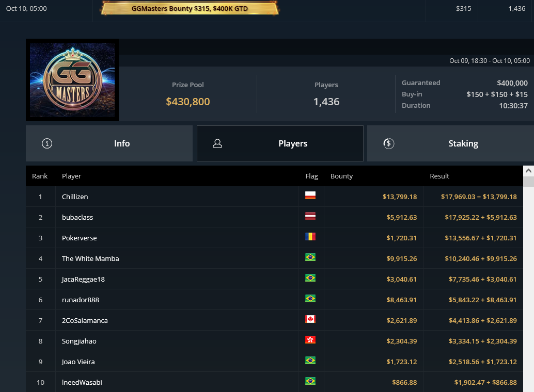Click result $2,518.56 + $1,723.12
Image resolution: width=534 pixels, height=392 pixels.
483,362
